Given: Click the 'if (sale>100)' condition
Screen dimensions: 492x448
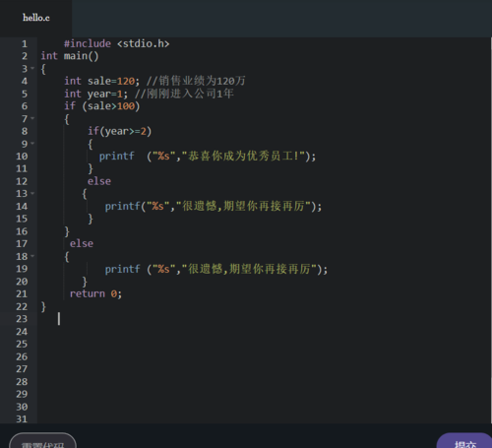Looking at the screenshot, I should tap(102, 106).
